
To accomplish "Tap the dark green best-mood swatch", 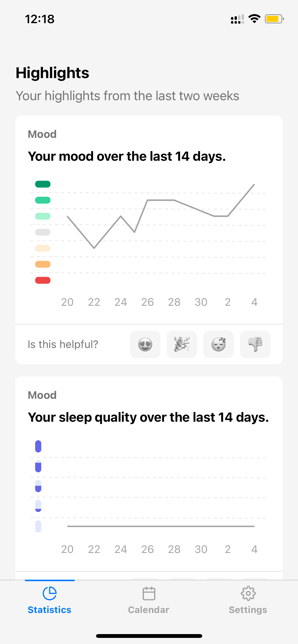I will coord(43,184).
